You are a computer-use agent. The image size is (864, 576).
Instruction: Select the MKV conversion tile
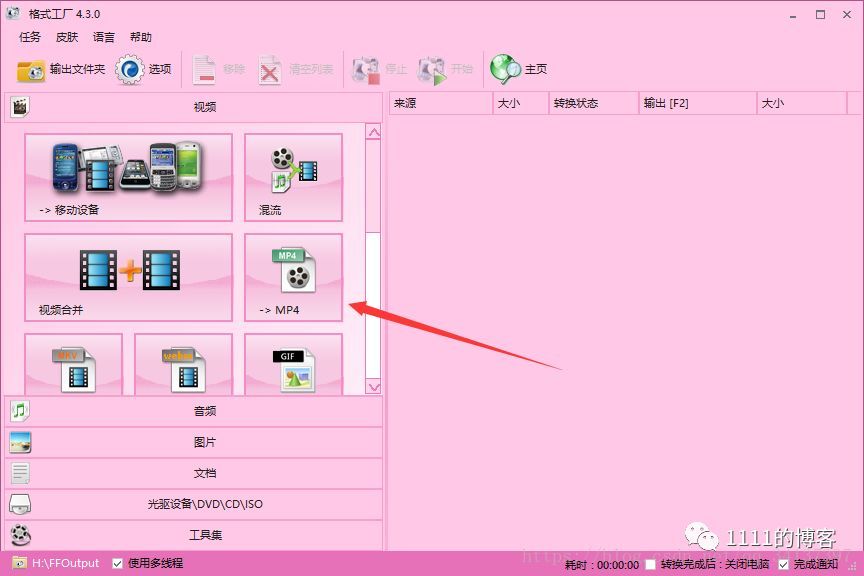click(x=74, y=364)
